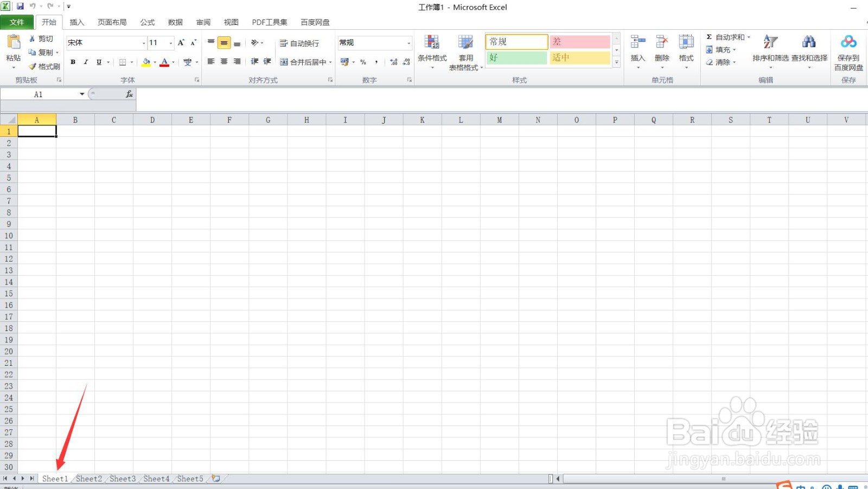Switch to Insert (插入) ribbon tab
Screen dimensions: 868x489
(77, 22)
